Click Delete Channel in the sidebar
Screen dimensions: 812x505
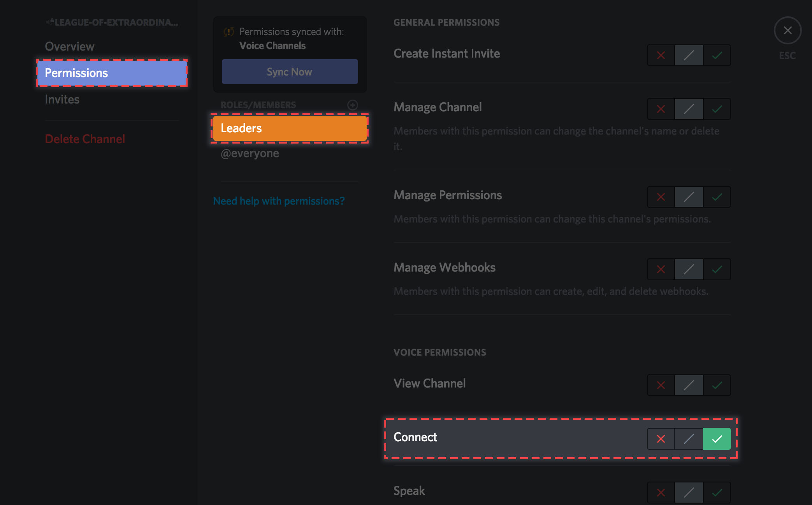(x=85, y=139)
